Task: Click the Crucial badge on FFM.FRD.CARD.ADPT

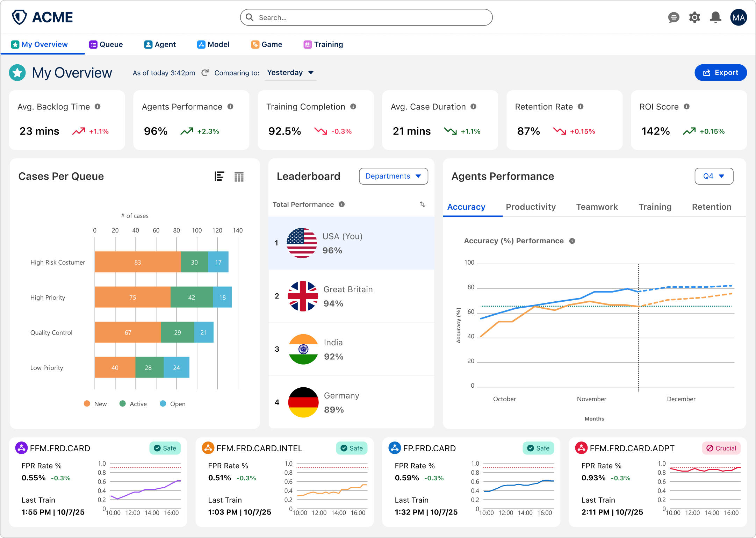Action: point(721,448)
